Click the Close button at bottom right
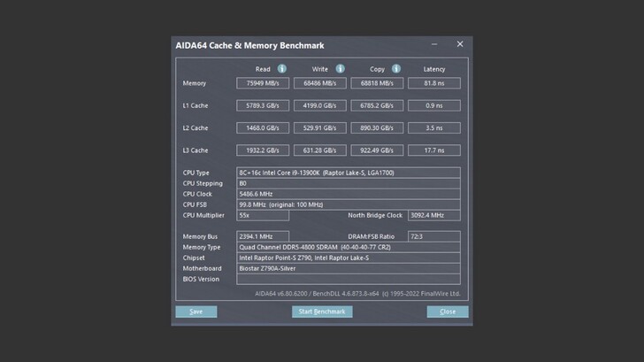Viewport: 644px width, 362px height. [448, 312]
